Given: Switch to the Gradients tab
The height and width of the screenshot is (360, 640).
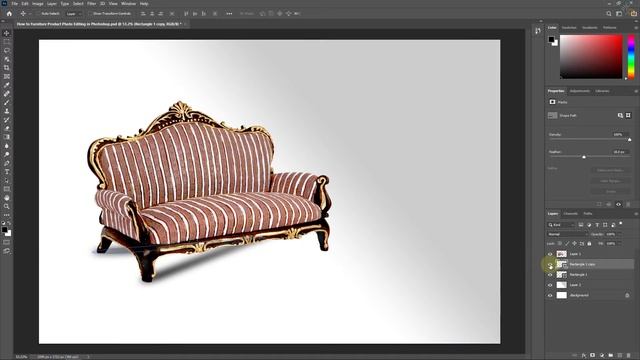Looking at the screenshot, I should point(590,28).
